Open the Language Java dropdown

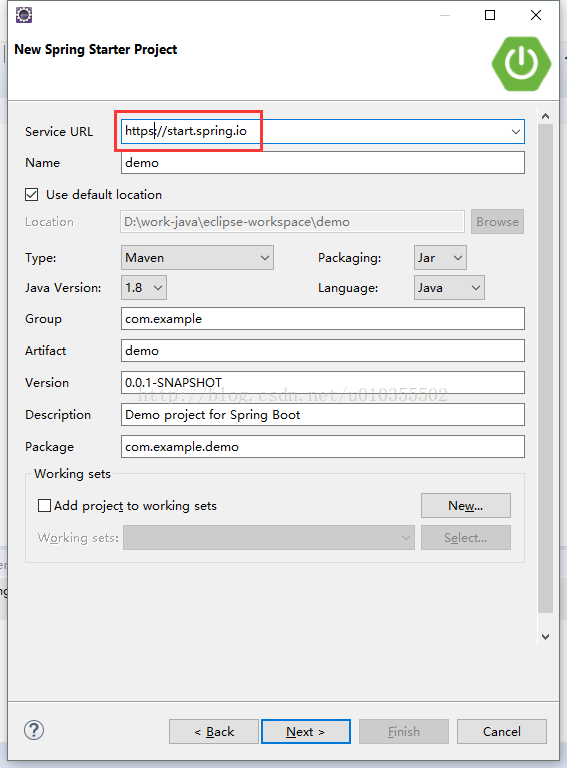(449, 288)
